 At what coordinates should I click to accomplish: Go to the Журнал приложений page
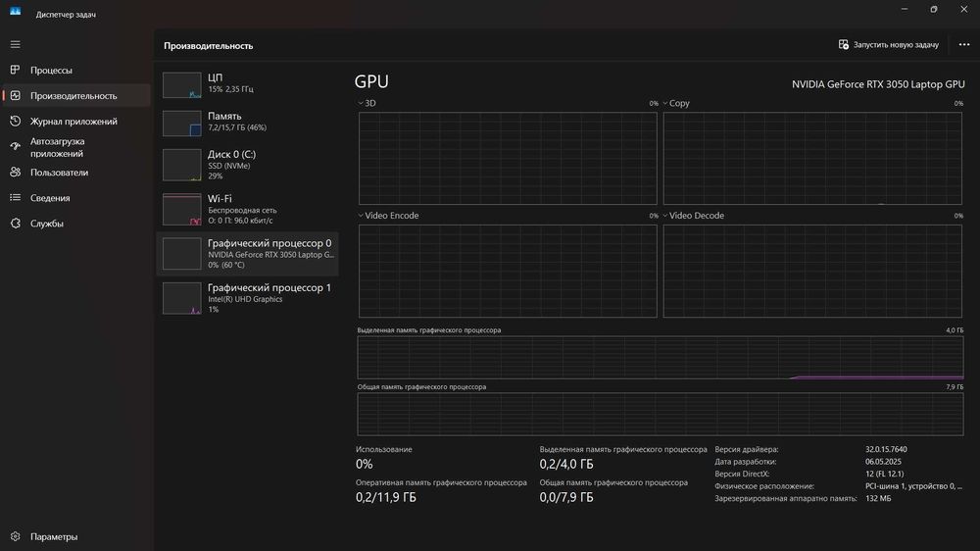pos(76,122)
